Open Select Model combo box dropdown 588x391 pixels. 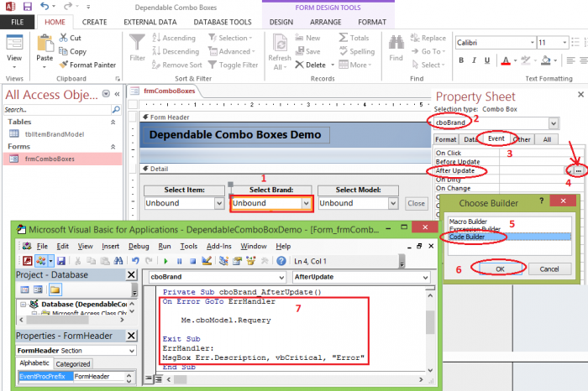(x=393, y=203)
